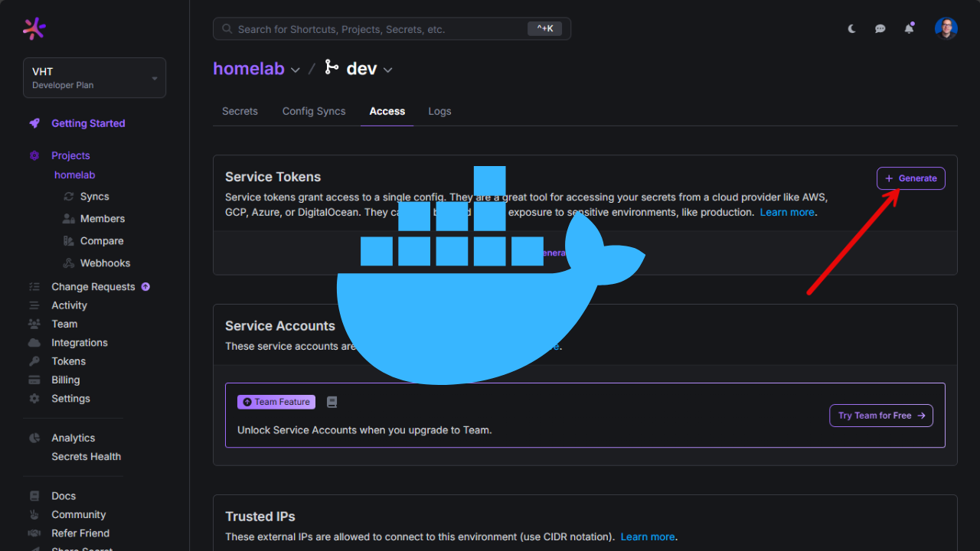980x551 pixels.
Task: Open Integrations cloud icon in sidebar
Action: pyautogui.click(x=34, y=343)
